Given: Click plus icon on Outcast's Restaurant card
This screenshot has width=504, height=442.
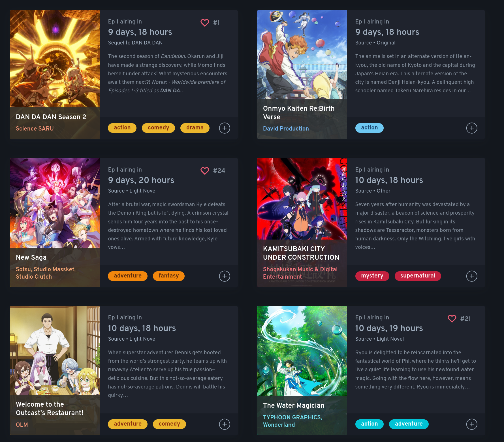Looking at the screenshot, I should point(225,424).
